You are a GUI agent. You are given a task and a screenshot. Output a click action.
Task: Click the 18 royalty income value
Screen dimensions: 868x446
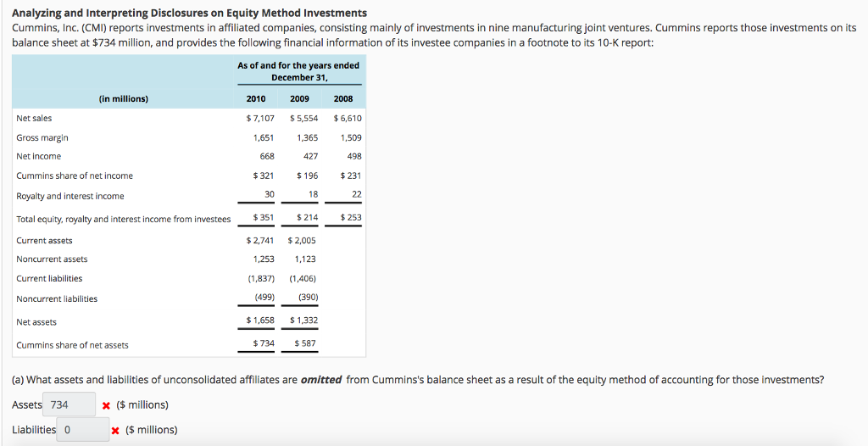pyautogui.click(x=314, y=194)
